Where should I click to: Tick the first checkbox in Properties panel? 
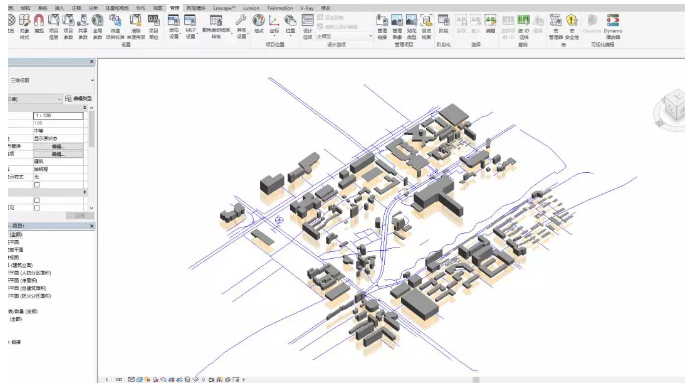click(x=37, y=185)
